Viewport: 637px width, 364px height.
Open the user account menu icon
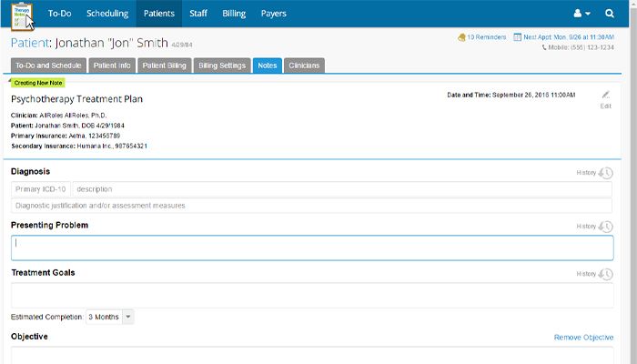(581, 14)
